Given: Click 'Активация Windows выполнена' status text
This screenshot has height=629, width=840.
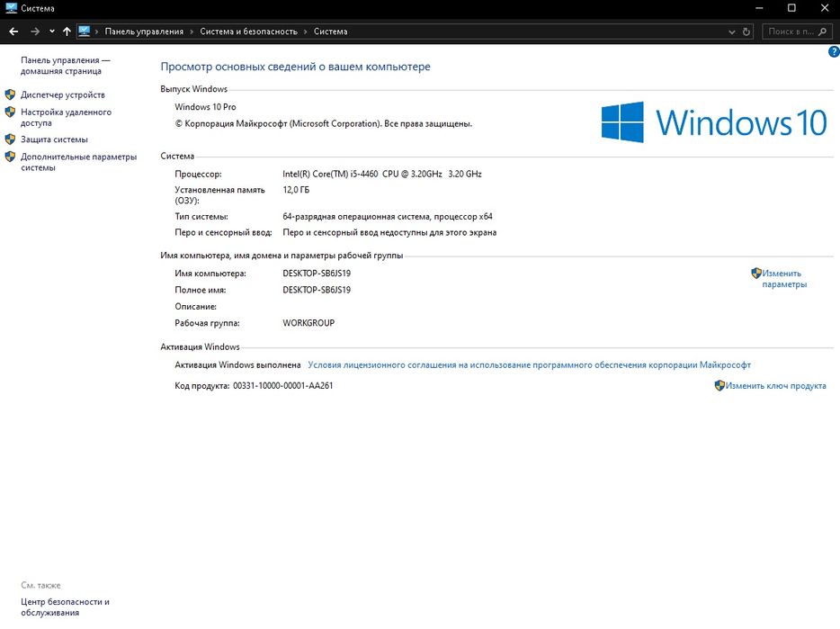Looking at the screenshot, I should coord(237,364).
